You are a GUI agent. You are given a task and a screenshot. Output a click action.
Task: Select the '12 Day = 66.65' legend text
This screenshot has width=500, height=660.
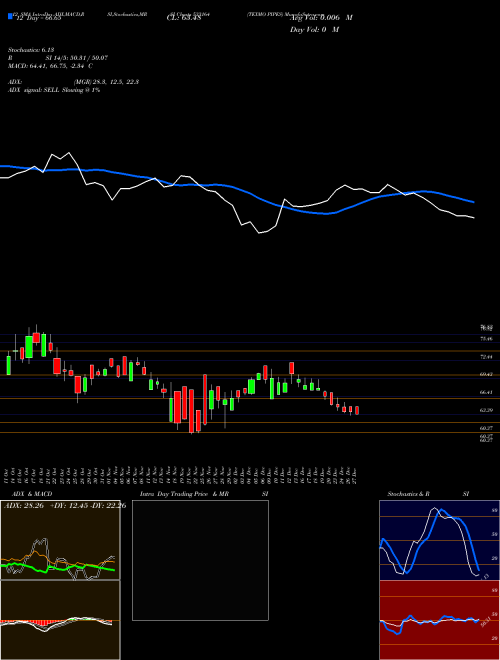pyautogui.click(x=39, y=18)
